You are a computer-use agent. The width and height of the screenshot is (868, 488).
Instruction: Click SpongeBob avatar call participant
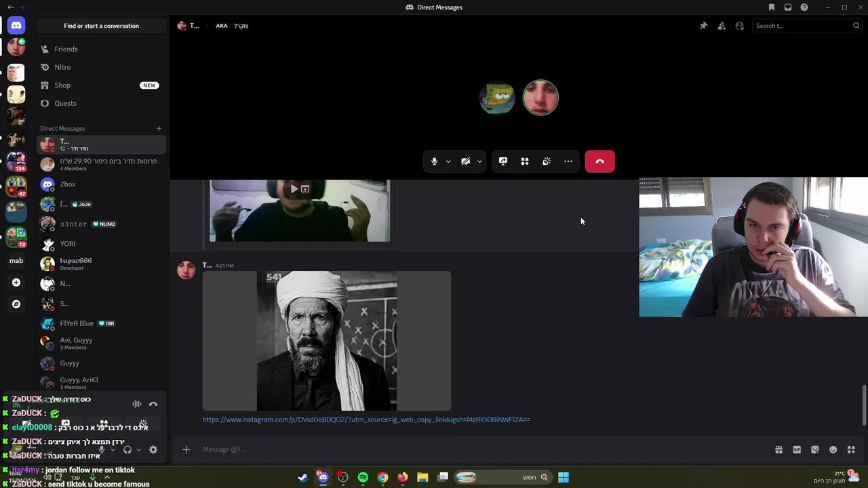click(497, 98)
